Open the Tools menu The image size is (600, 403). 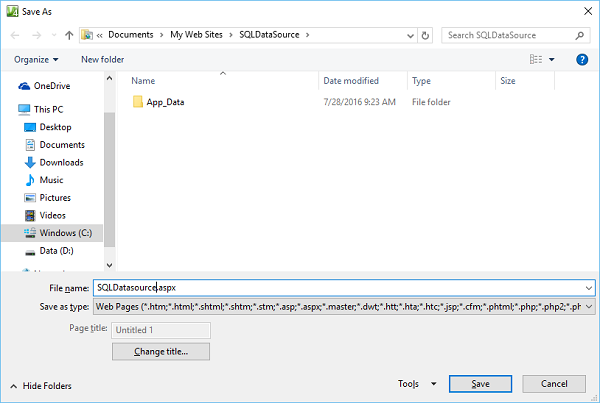[417, 384]
